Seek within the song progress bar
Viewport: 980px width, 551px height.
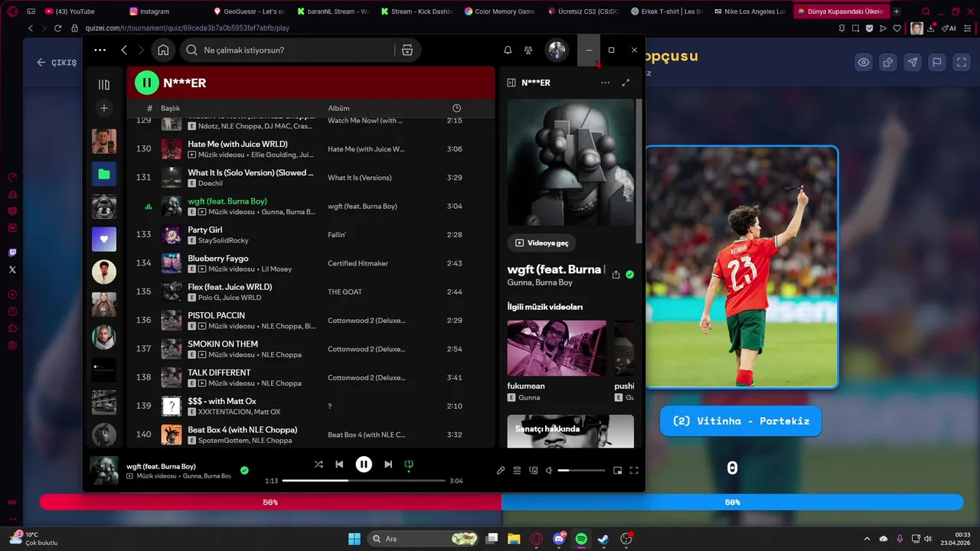[364, 481]
